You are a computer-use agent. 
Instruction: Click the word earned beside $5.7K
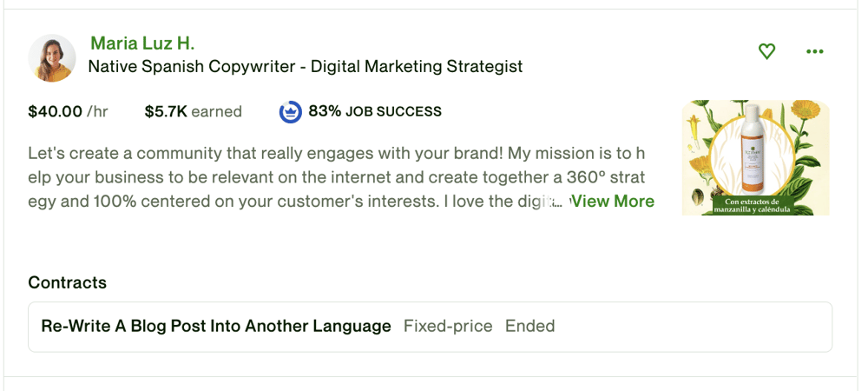pos(216,111)
